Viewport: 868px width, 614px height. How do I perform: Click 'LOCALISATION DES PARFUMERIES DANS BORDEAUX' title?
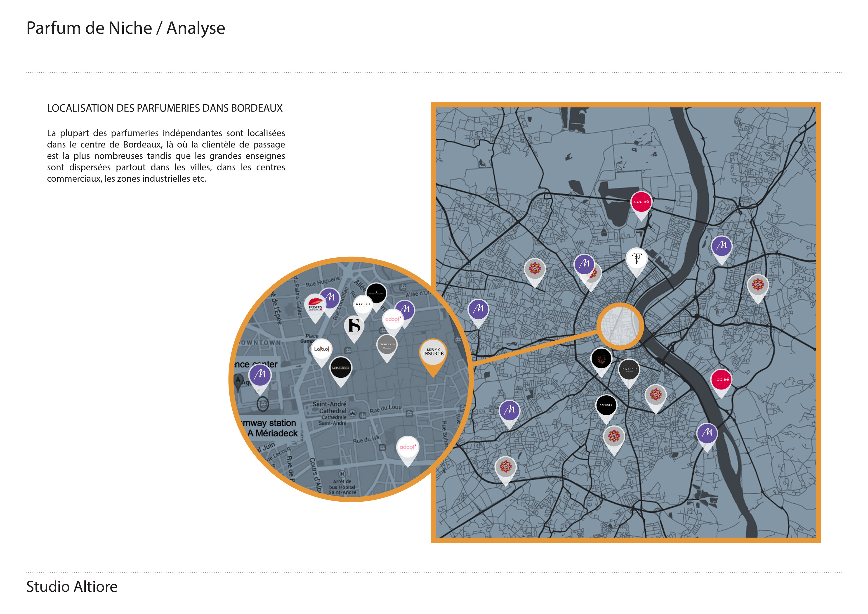tap(165, 108)
